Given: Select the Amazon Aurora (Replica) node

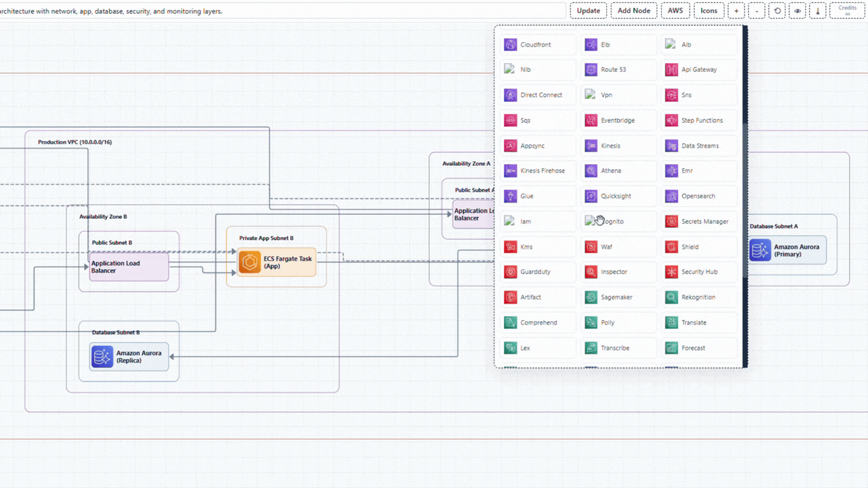Looking at the screenshot, I should [x=129, y=357].
